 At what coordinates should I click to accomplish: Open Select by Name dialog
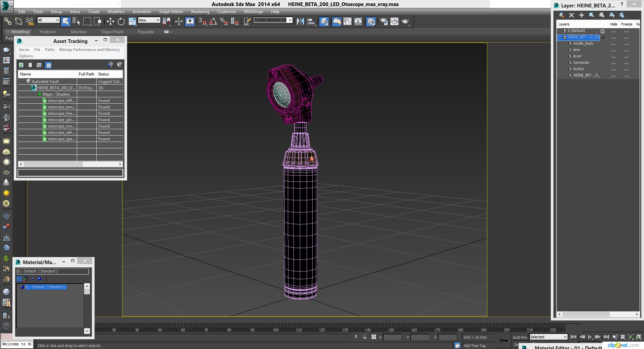click(x=76, y=21)
